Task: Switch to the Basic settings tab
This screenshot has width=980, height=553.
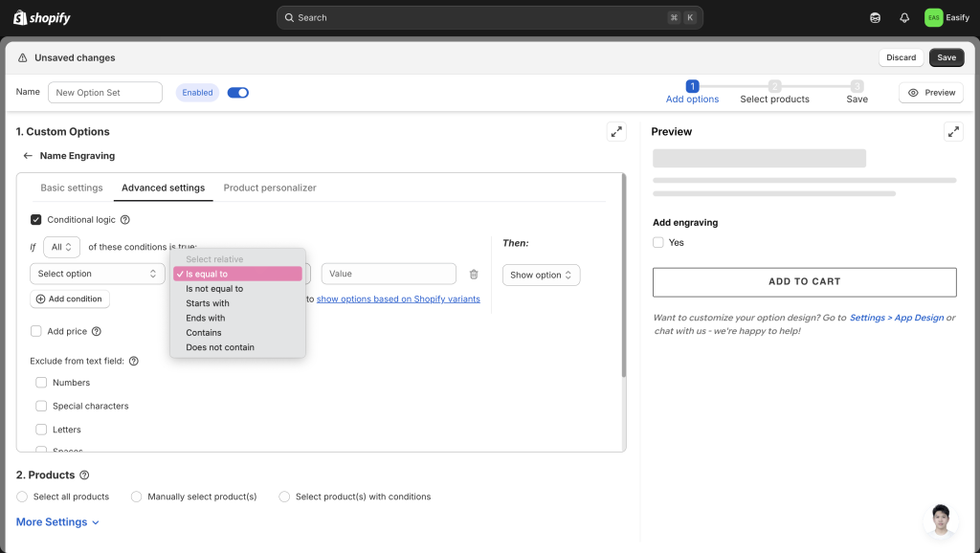Action: click(72, 188)
